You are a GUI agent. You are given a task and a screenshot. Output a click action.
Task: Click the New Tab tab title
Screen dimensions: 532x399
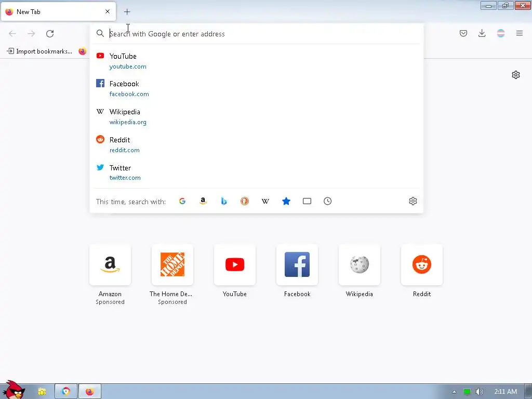click(29, 12)
